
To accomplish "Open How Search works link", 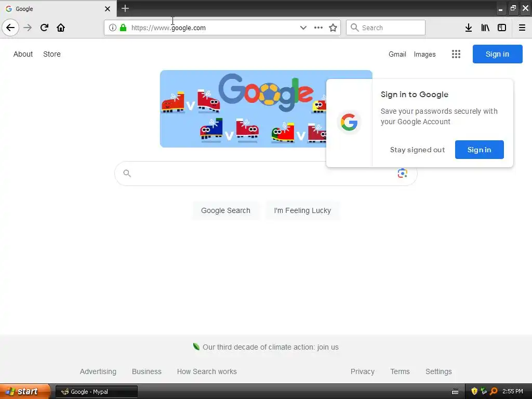I will tap(207, 371).
